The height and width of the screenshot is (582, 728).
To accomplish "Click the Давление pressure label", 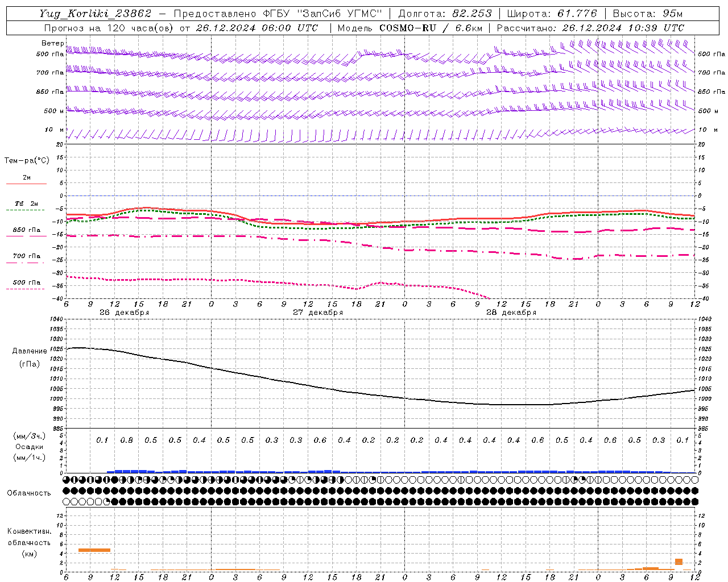I will point(30,351).
